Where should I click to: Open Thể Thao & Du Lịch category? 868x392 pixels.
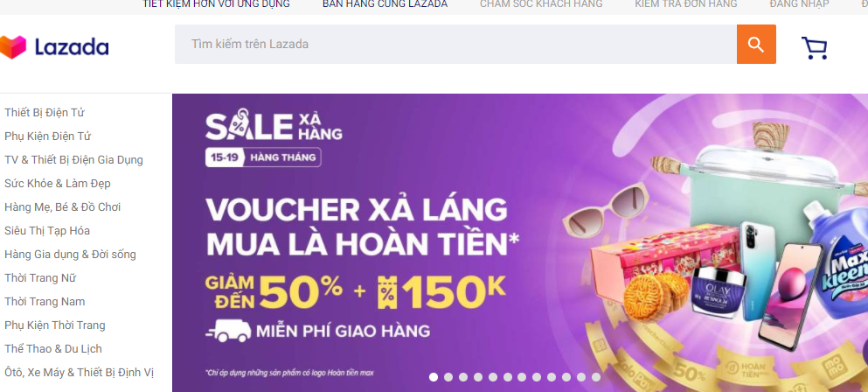[53, 349]
